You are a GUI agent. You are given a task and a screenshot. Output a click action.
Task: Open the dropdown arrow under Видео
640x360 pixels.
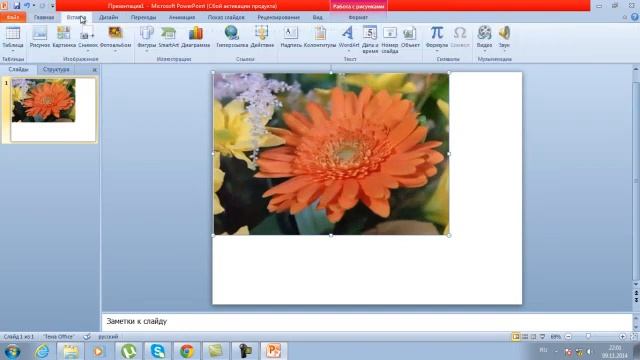484,51
